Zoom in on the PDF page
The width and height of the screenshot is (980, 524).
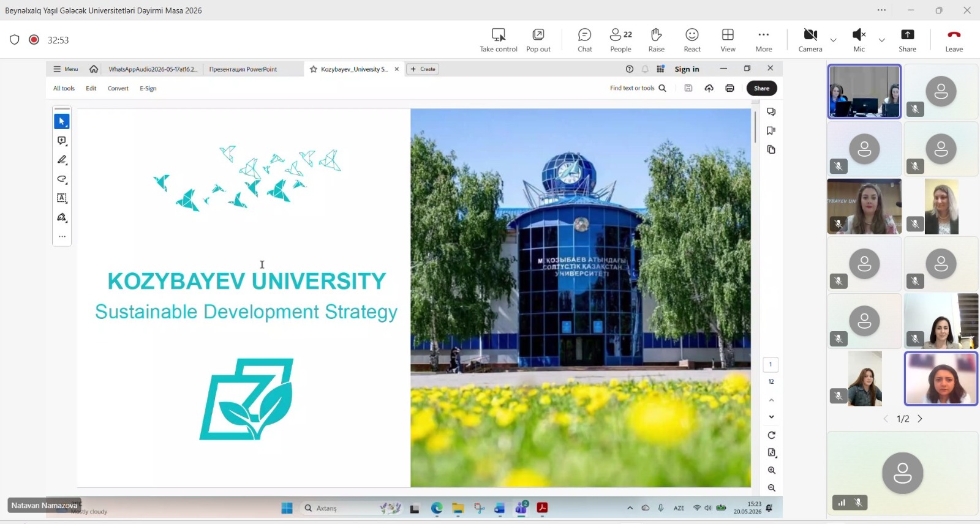(771, 470)
